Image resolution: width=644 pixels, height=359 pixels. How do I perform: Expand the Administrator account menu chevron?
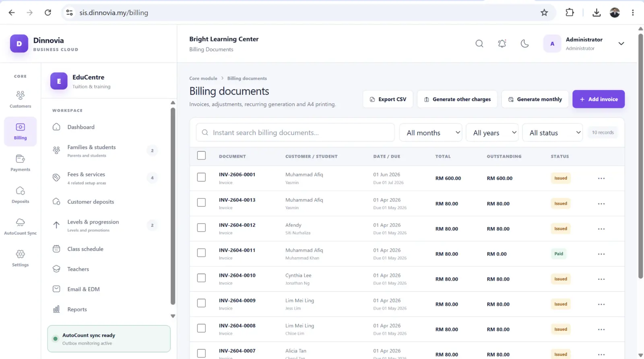click(621, 43)
